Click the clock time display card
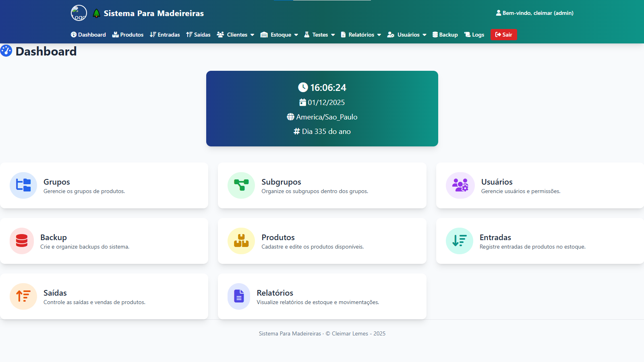644x362 pixels. click(322, 109)
